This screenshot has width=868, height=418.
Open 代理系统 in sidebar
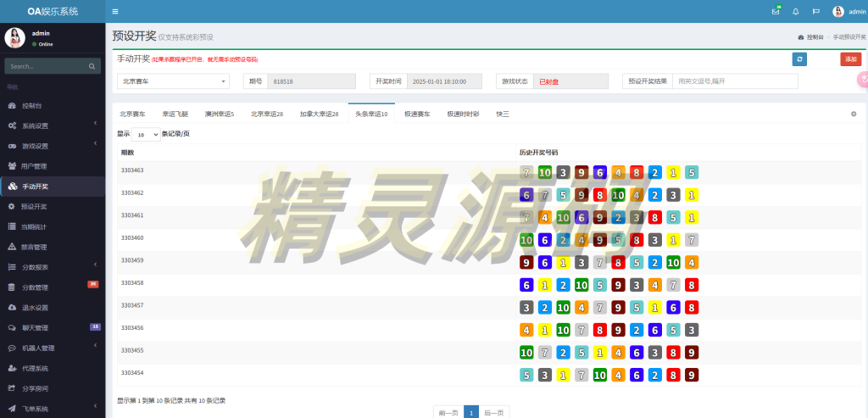pyautogui.click(x=53, y=368)
